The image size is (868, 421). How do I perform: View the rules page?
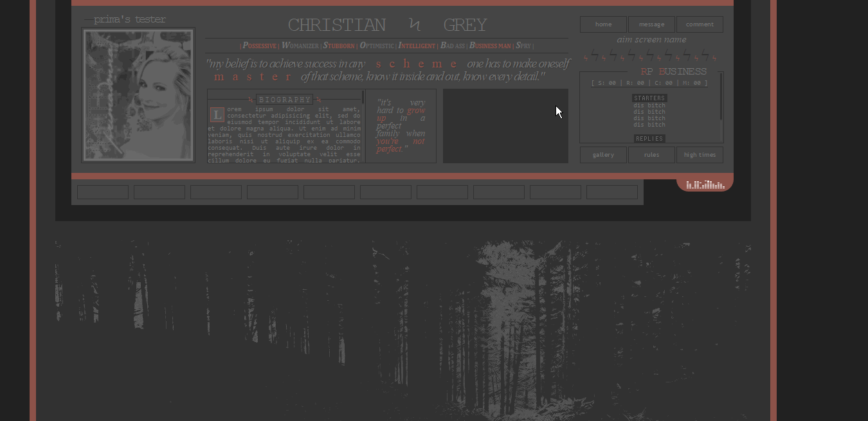[x=651, y=155]
